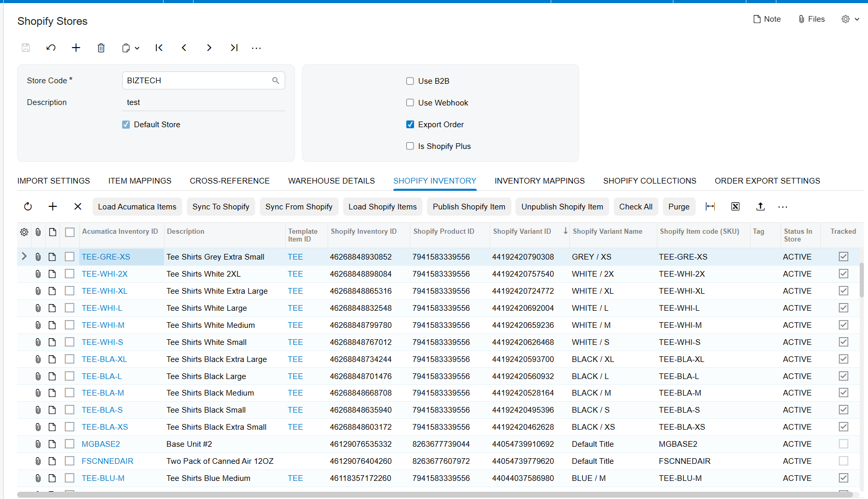The height and width of the screenshot is (499, 868).
Task: Click the Publish Shopify Item button
Action: [x=469, y=207]
